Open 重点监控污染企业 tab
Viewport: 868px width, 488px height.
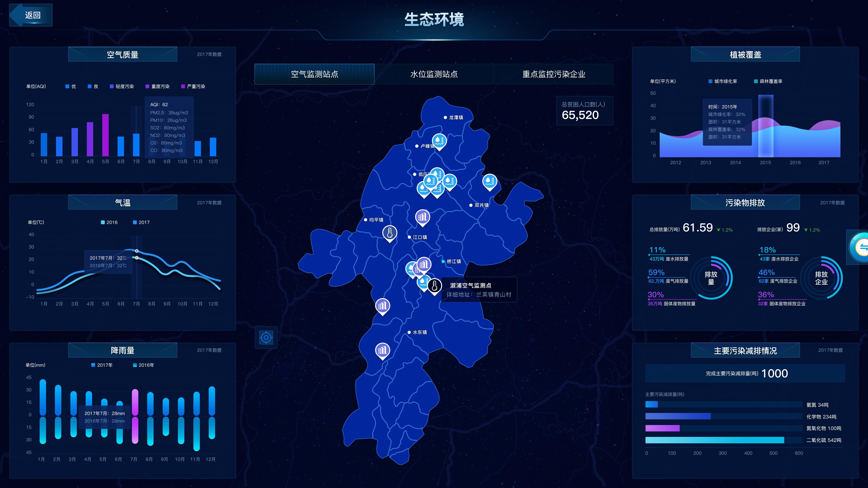pos(553,74)
